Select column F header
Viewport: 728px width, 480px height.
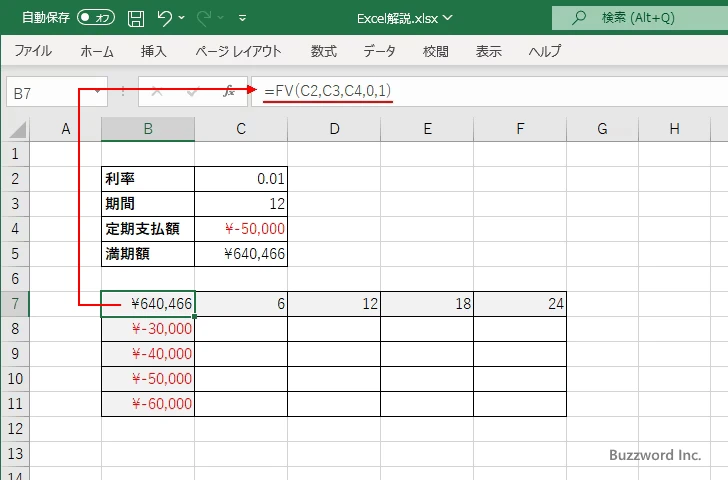[520, 129]
